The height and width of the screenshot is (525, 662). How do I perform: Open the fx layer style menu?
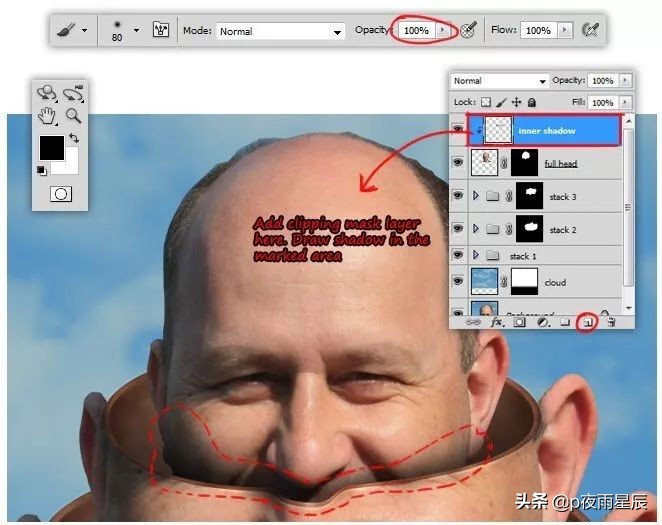coord(495,322)
